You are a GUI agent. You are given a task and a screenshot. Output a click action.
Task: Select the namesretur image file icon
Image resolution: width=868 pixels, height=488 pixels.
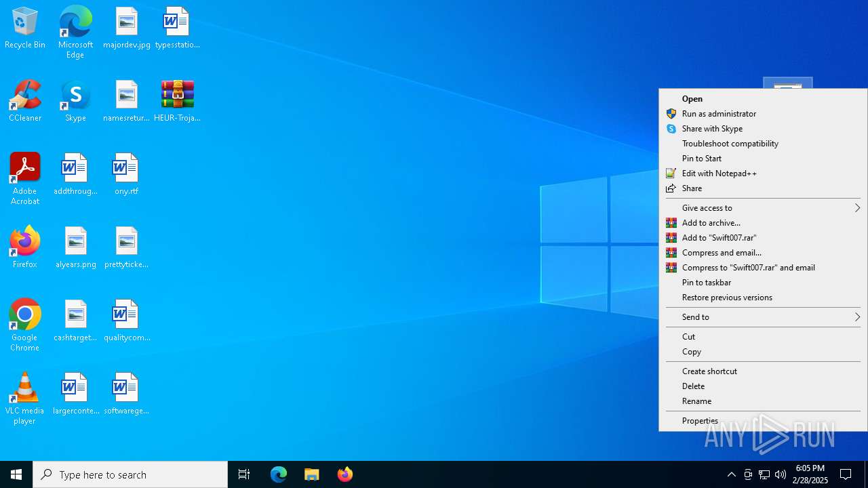pyautogui.click(x=127, y=102)
